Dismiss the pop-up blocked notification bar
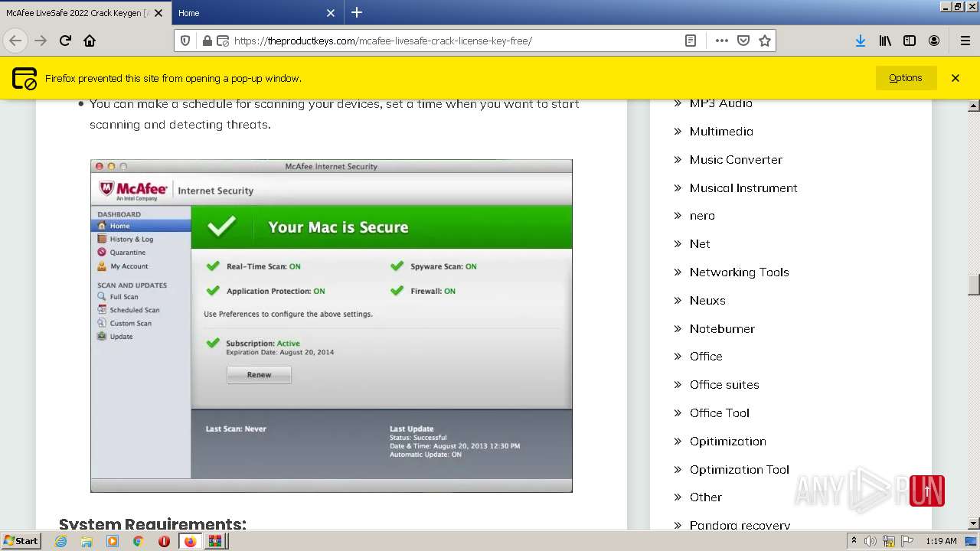This screenshot has width=980, height=551. coord(955,78)
